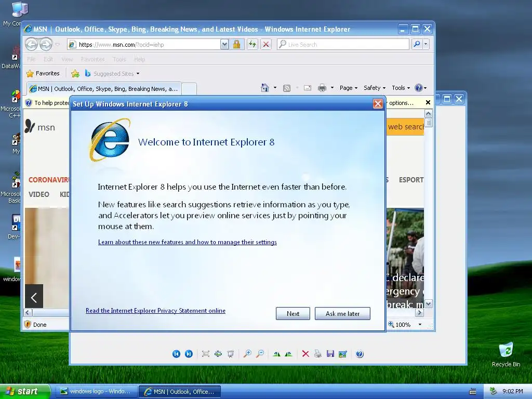Click Add to Favorites Bar star icon

[x=75, y=73]
